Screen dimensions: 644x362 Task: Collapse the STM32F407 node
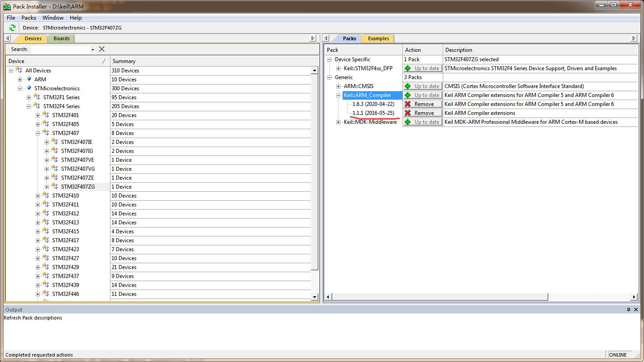point(38,133)
